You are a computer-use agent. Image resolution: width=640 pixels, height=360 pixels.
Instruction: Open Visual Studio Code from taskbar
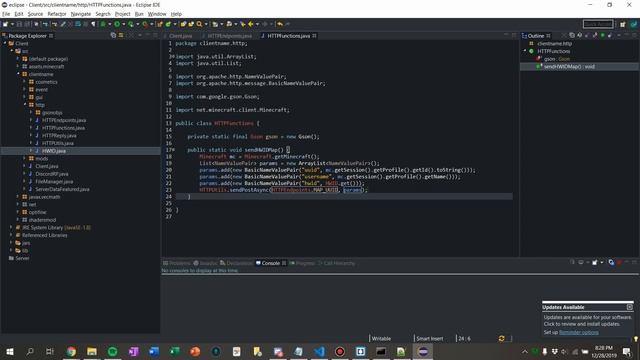320,351
